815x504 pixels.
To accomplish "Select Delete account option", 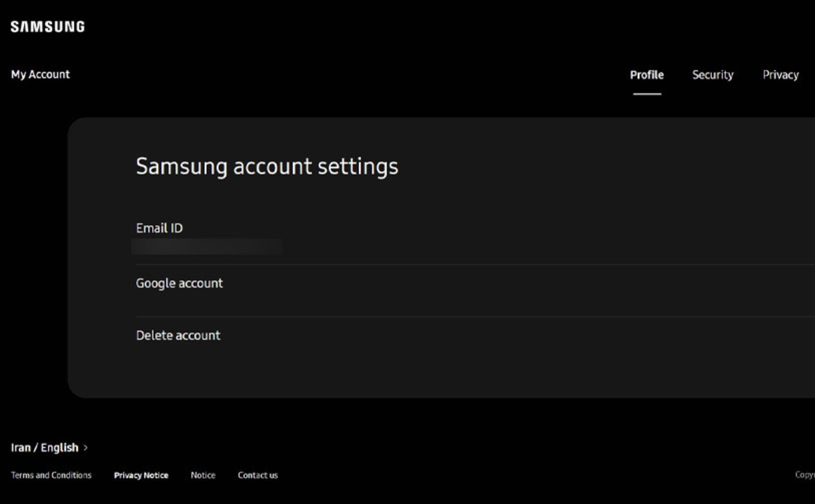I will 178,335.
